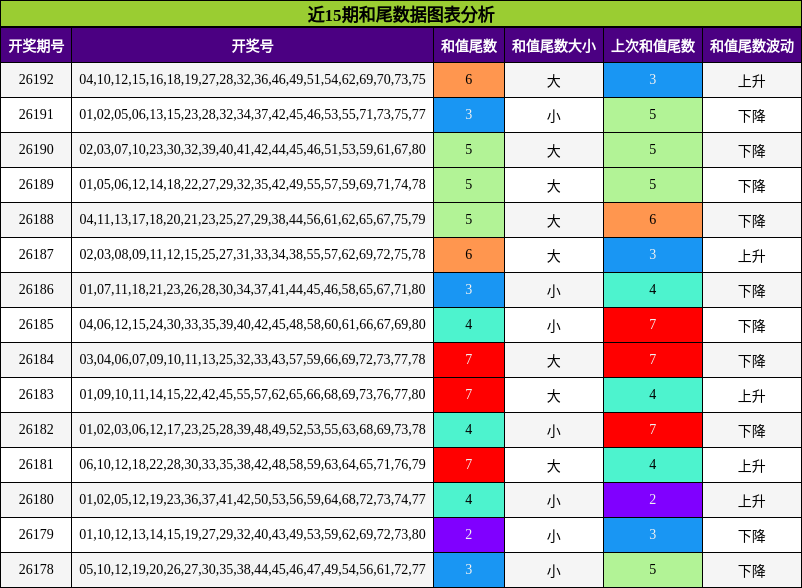
Task: Click the 上次和值尾数 column header
Action: point(653,46)
